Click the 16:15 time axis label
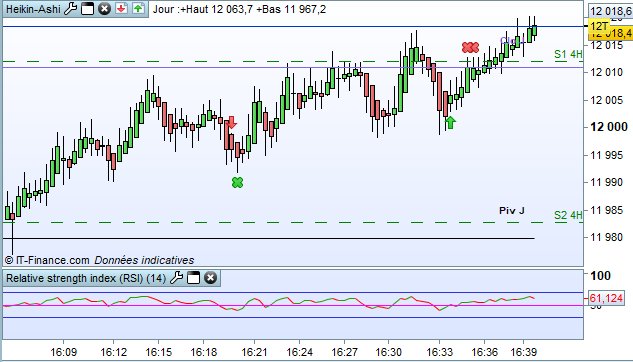 click(x=158, y=352)
